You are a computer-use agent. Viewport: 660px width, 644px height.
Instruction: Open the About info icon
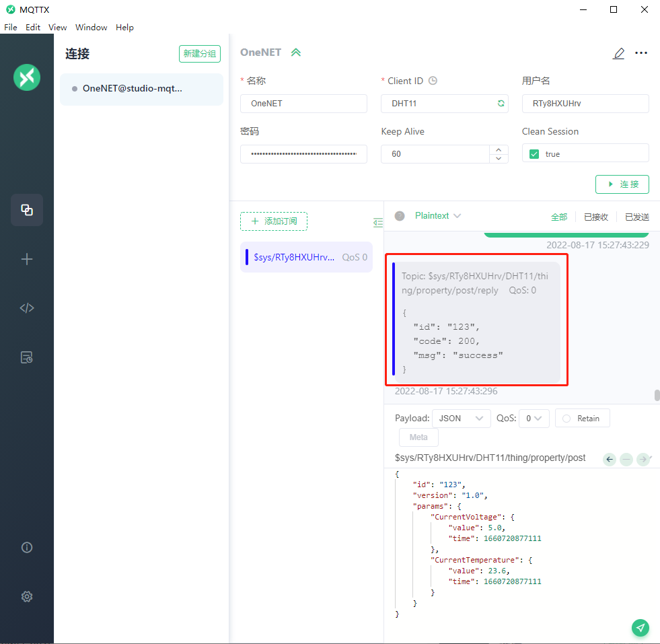click(x=27, y=547)
